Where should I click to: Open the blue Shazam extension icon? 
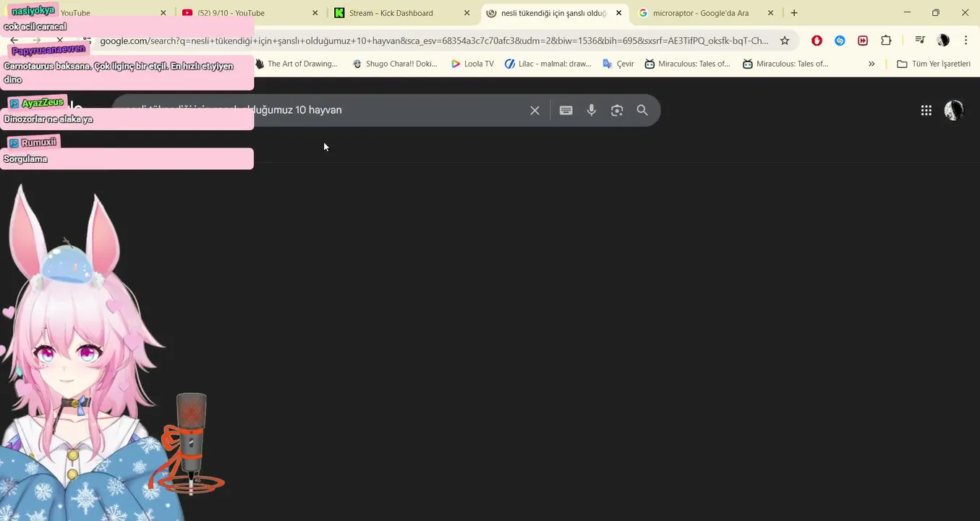[x=840, y=41]
